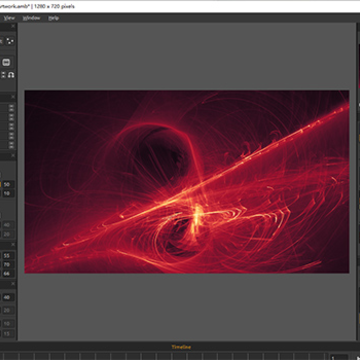Viewport: 360px width, 360px height.
Task: Close the panel holding values 55, 70, 66
Action: [13, 245]
